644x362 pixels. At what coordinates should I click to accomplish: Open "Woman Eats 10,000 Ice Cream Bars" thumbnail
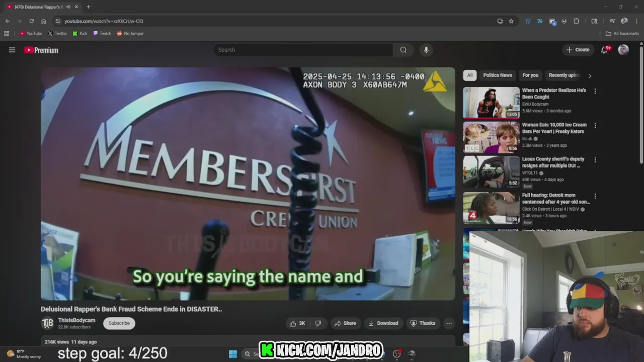491,137
